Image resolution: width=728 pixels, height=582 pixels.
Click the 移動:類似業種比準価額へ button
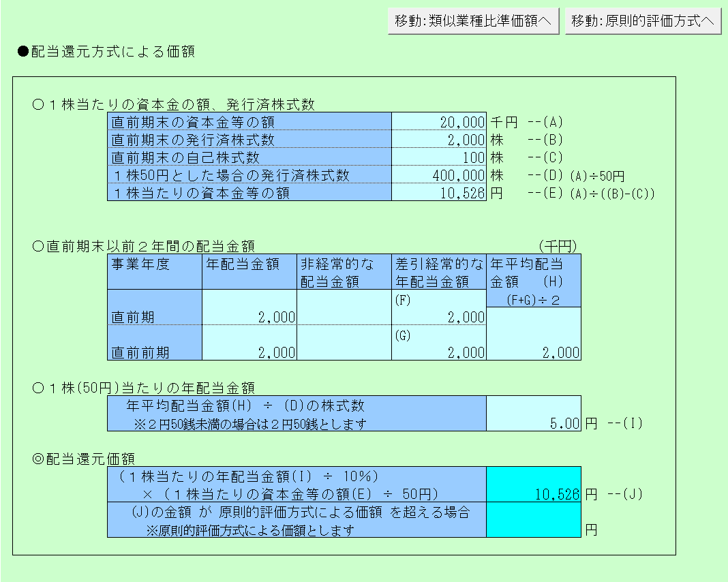(473, 21)
